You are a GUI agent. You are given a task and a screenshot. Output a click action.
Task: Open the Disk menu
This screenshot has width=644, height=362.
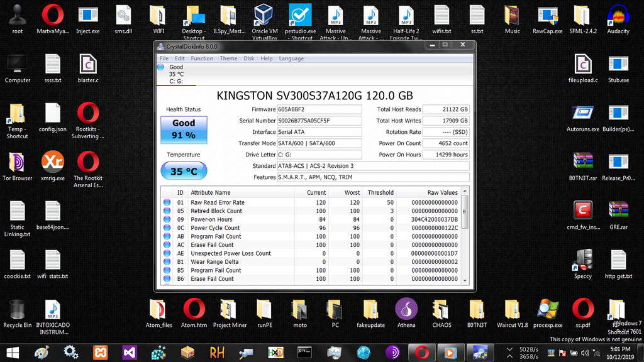click(x=249, y=58)
